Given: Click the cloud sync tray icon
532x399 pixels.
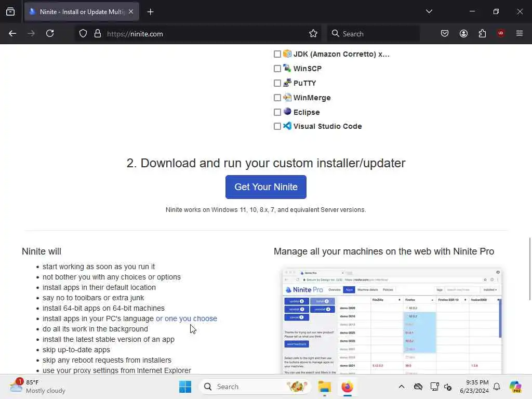Looking at the screenshot, I should (418, 387).
